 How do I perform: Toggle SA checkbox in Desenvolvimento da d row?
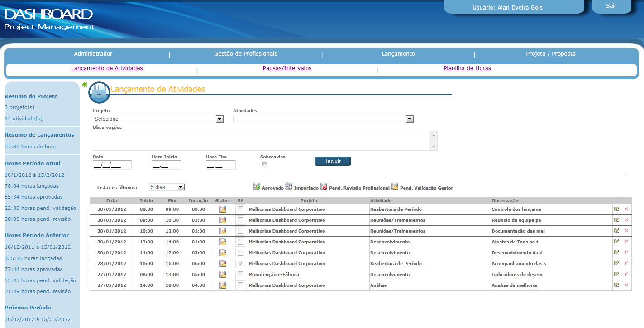tap(240, 252)
